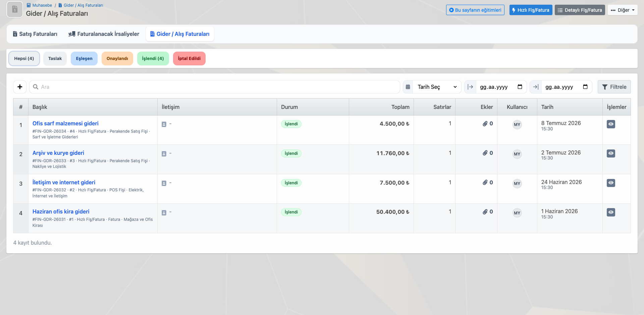Filter list by İşlendi (4) status
The width and height of the screenshot is (644, 315).
pos(153,58)
